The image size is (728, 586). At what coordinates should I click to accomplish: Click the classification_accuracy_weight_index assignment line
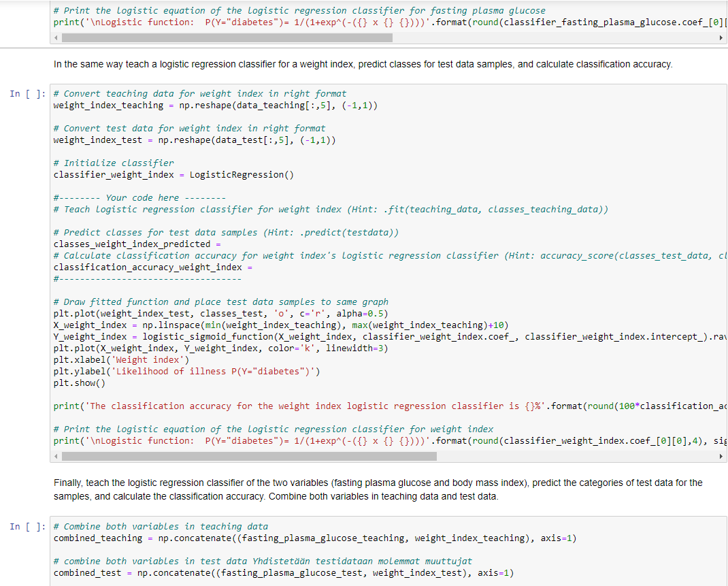pos(156,267)
